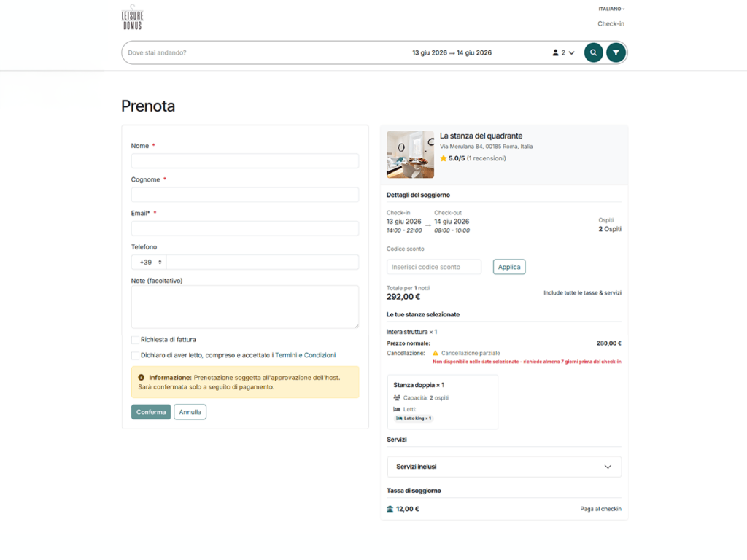Click the Applica discount code button
Viewport: 747px width, 560px height.
coord(508,267)
